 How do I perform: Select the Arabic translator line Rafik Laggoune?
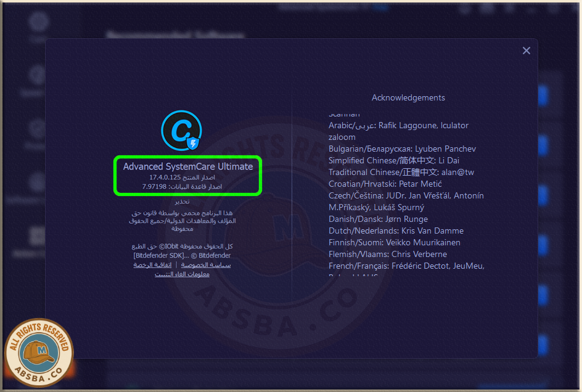[x=398, y=126]
